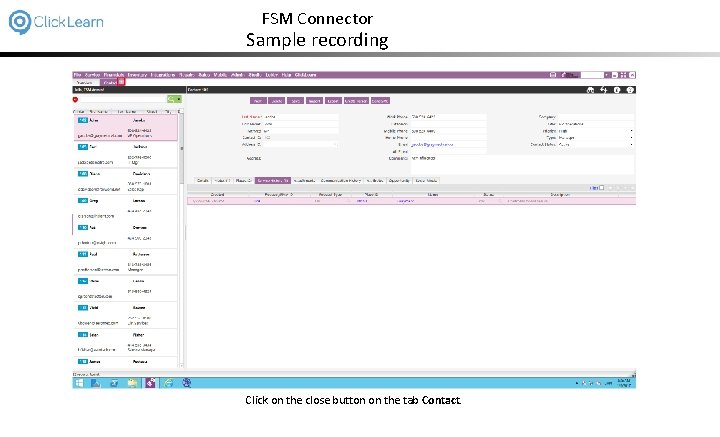Image resolution: width=720 pixels, height=437 pixels.
Task: Click the refresh arrows icon in dark header
Action: (603, 90)
